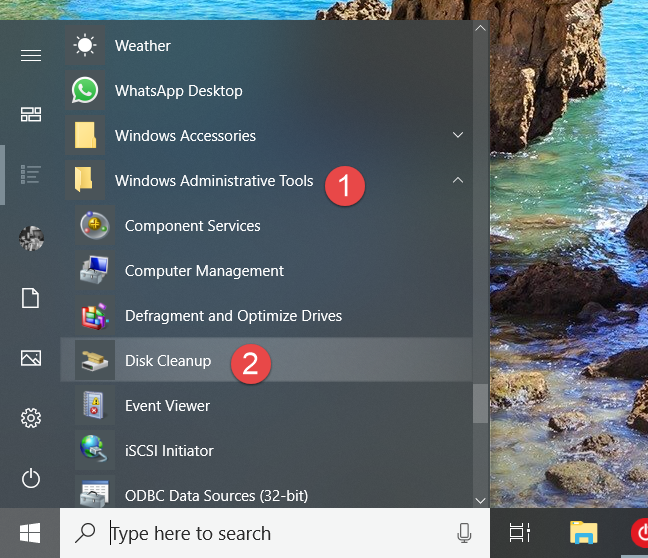Select ODBC Data Sources (32-bit) text

217,496
